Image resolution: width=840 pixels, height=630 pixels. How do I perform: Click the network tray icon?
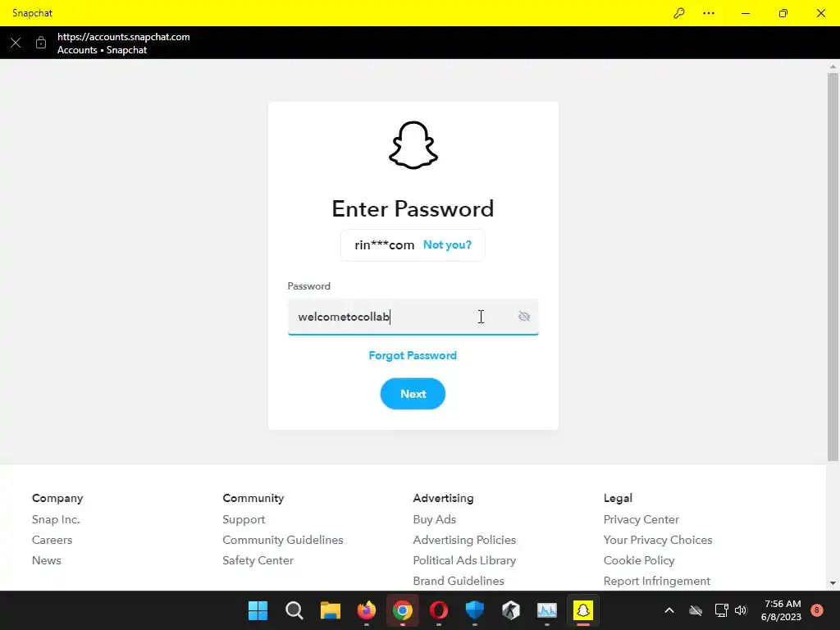(x=721, y=610)
